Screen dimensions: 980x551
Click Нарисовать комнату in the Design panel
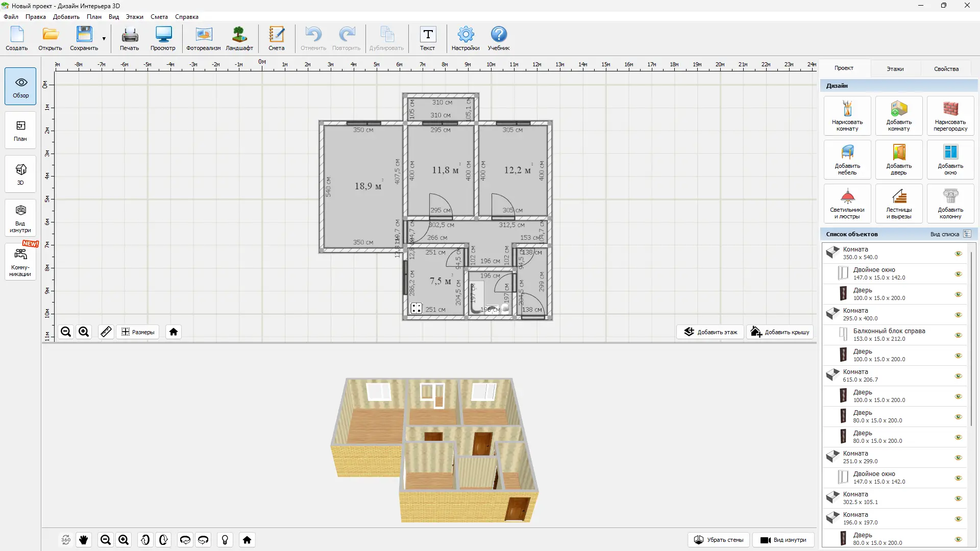pyautogui.click(x=847, y=116)
